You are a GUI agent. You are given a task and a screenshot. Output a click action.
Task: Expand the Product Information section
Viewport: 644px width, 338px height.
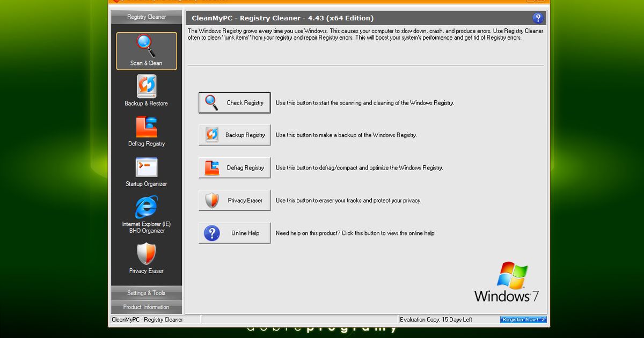point(147,307)
